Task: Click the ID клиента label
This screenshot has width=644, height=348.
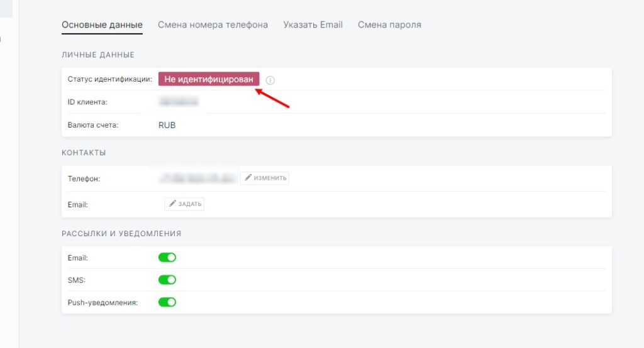Action: [x=87, y=102]
